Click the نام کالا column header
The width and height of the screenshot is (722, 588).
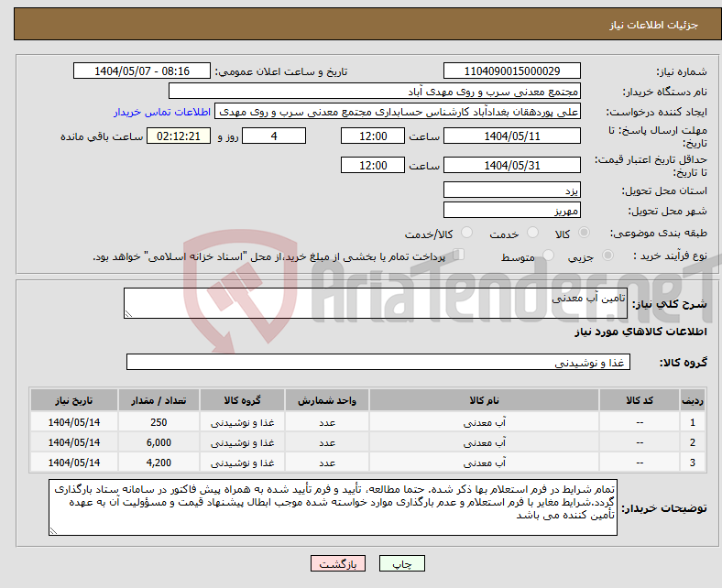[484, 400]
